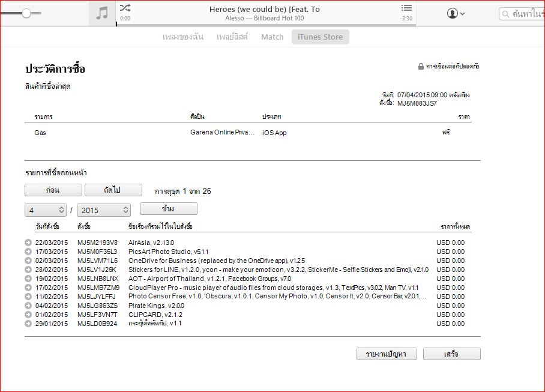The height and width of the screenshot is (392, 545).
Task: Click AirAsia, v2.13.0 title
Action: click(151, 243)
